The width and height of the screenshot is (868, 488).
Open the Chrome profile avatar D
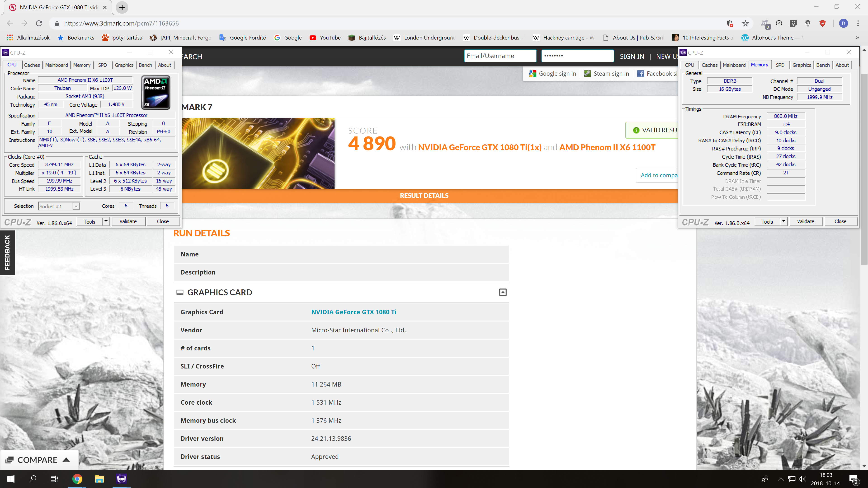click(843, 23)
